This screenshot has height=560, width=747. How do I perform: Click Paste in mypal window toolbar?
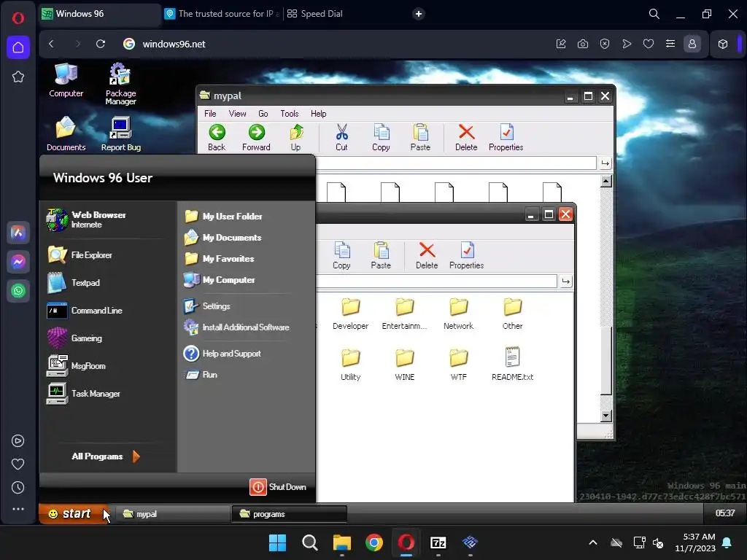(420, 138)
